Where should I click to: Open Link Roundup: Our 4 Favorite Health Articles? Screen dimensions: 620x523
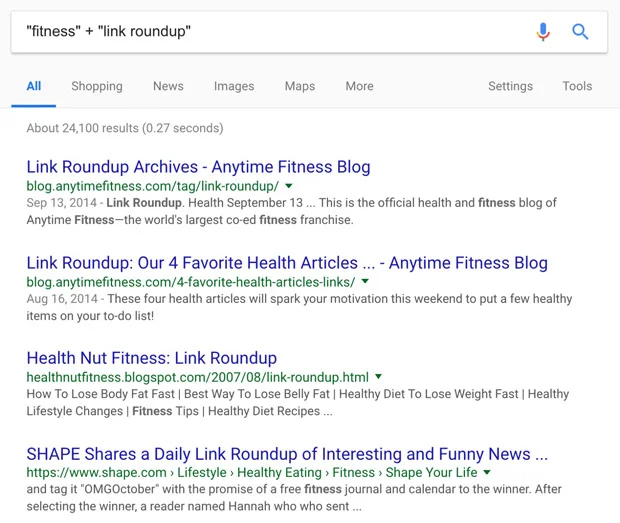click(287, 263)
